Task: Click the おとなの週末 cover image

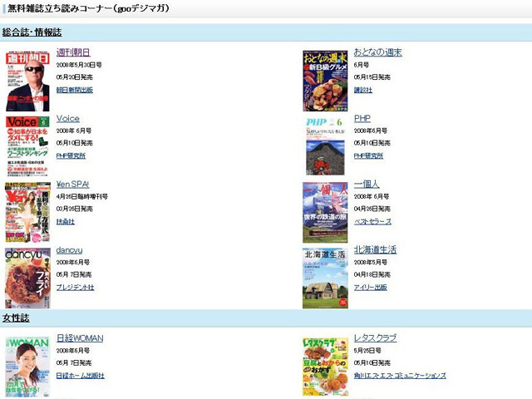Action: point(325,80)
